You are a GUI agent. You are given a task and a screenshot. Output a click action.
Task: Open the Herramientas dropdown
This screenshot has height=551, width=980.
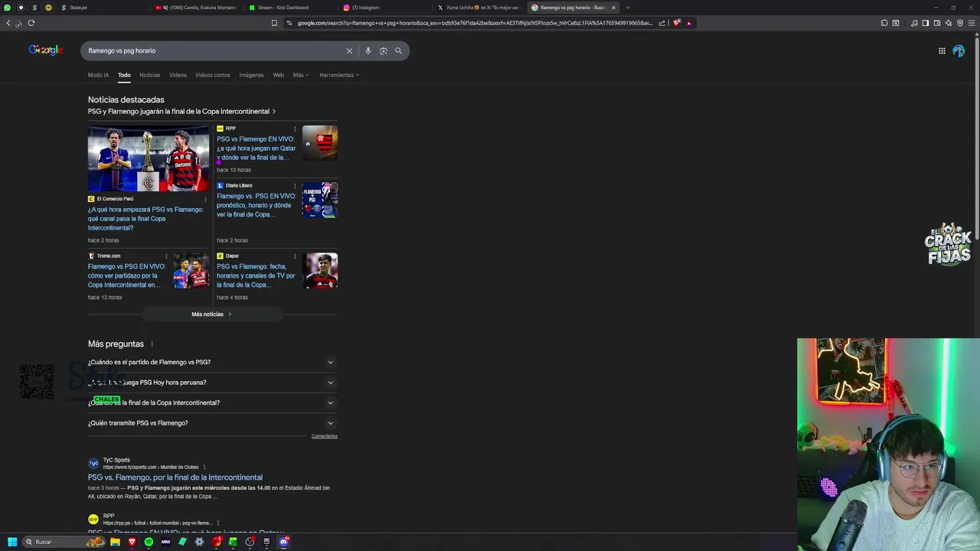click(339, 75)
